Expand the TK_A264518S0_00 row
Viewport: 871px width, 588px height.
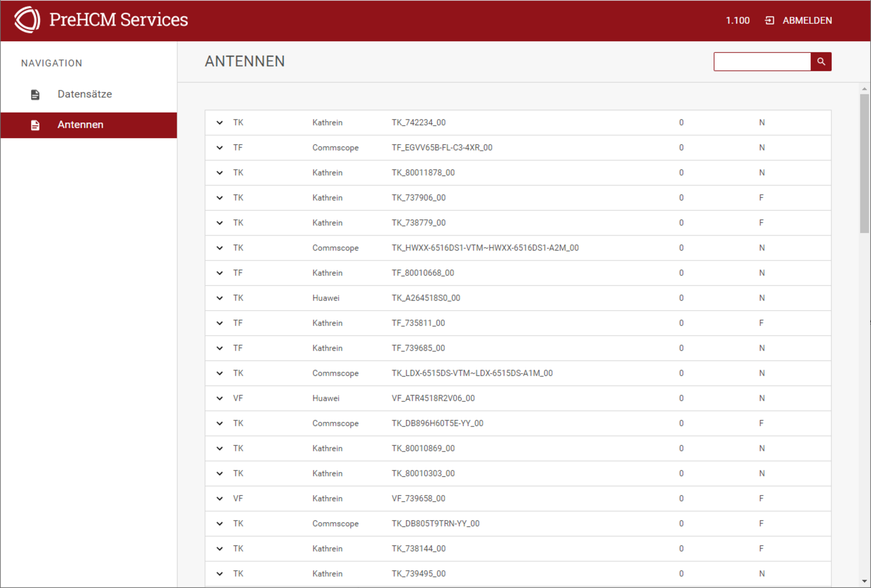pyautogui.click(x=219, y=298)
